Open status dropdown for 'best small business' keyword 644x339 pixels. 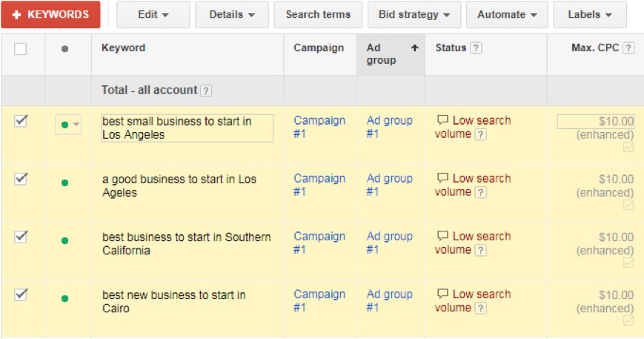(68, 125)
